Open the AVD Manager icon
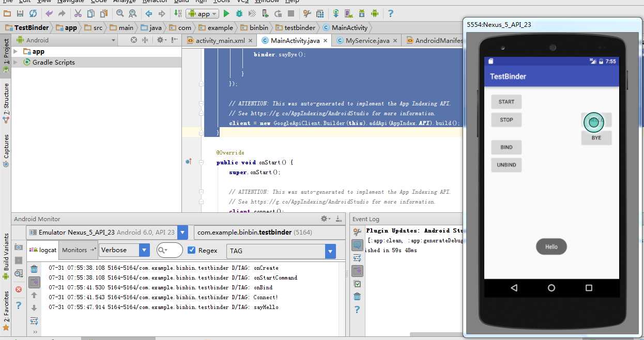Image resolution: width=644 pixels, height=340 pixels. 349,13
